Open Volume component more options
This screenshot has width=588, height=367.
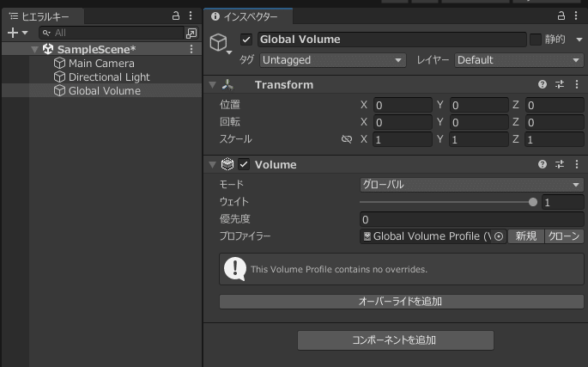point(577,164)
